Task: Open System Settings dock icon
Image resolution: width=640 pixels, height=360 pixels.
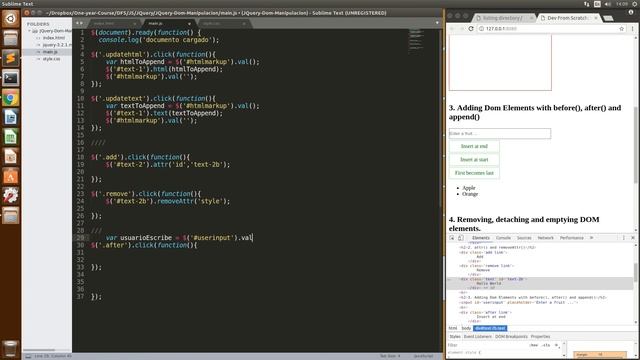Action: tap(11, 196)
